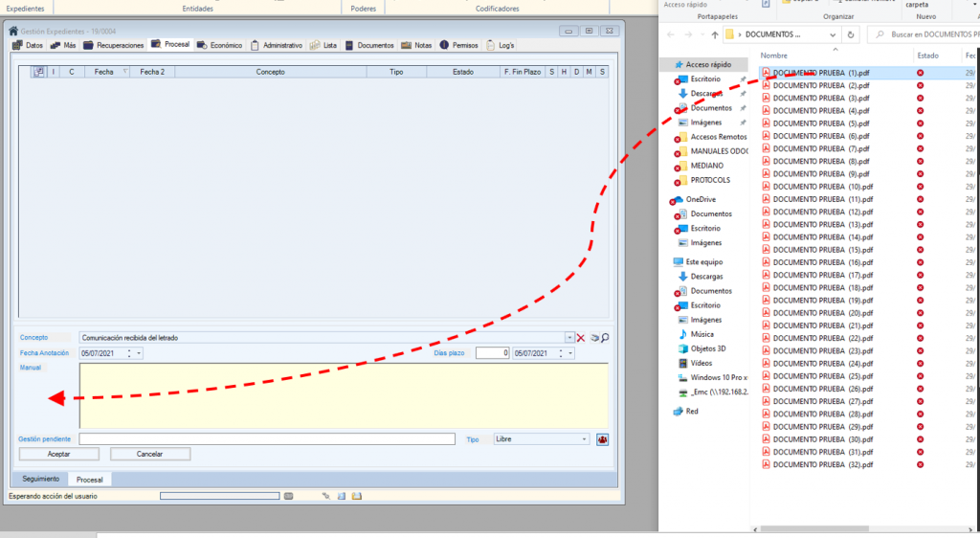980x538 pixels.
Task: Sort the table by the Fecha column header
Action: coord(103,72)
